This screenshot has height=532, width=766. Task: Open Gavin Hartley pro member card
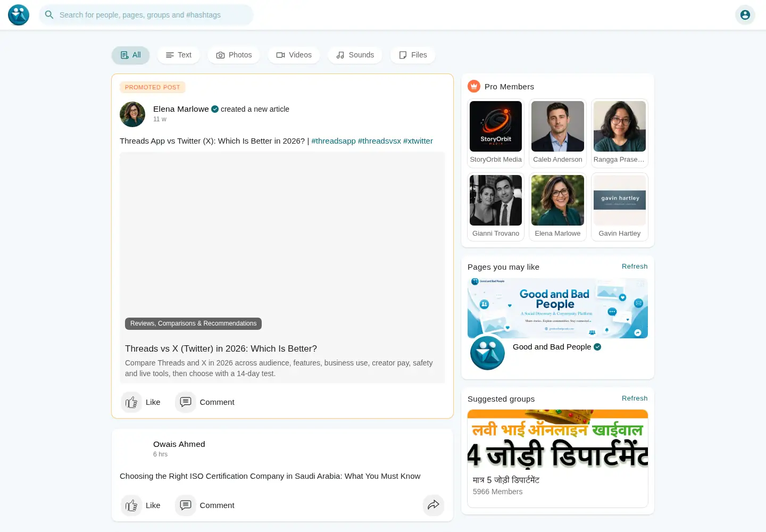pos(620,207)
